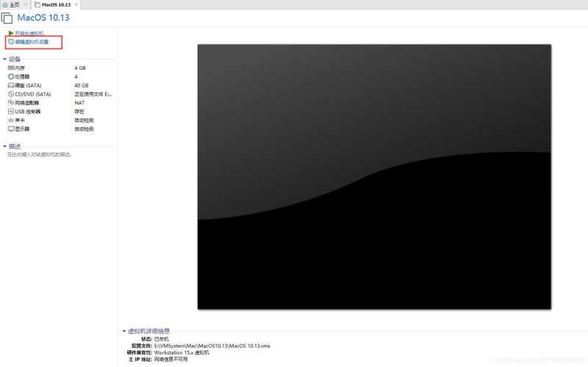Click the edit virtual machine settings icon
Viewport: 588px width, 367px height.
[x=11, y=42]
